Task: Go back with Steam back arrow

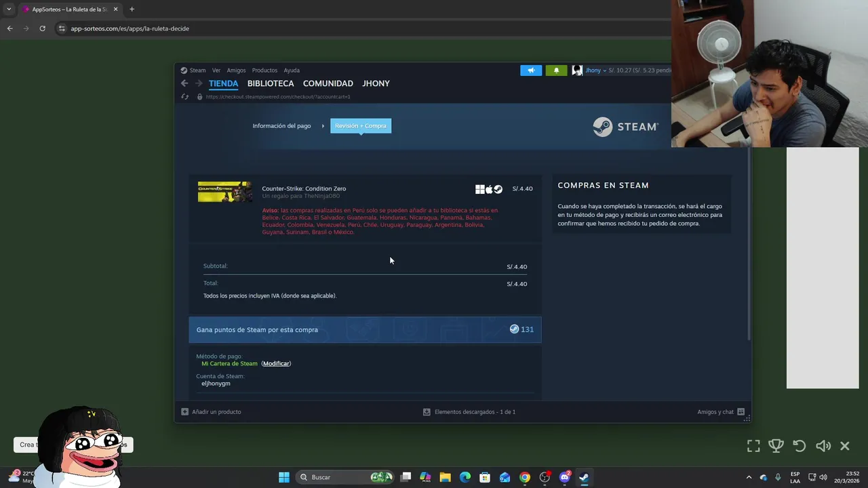Action: [x=184, y=83]
